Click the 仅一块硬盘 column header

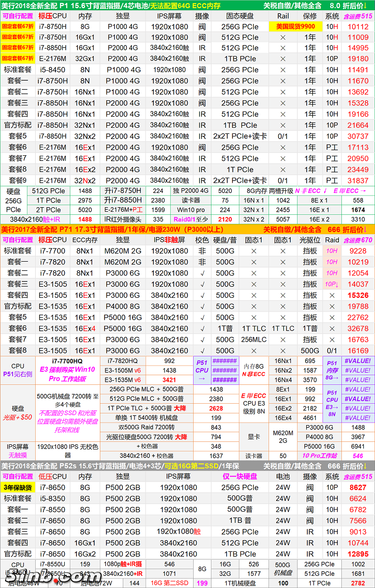[240, 477]
